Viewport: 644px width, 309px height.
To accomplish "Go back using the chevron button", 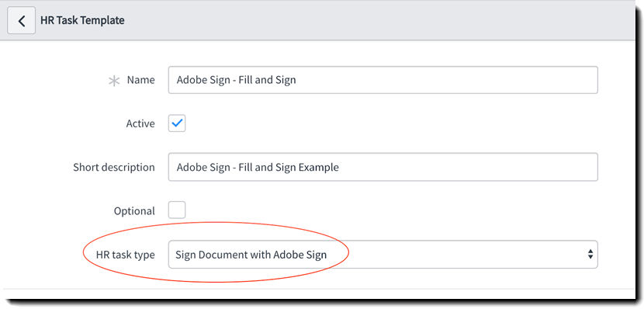I will (22, 20).
